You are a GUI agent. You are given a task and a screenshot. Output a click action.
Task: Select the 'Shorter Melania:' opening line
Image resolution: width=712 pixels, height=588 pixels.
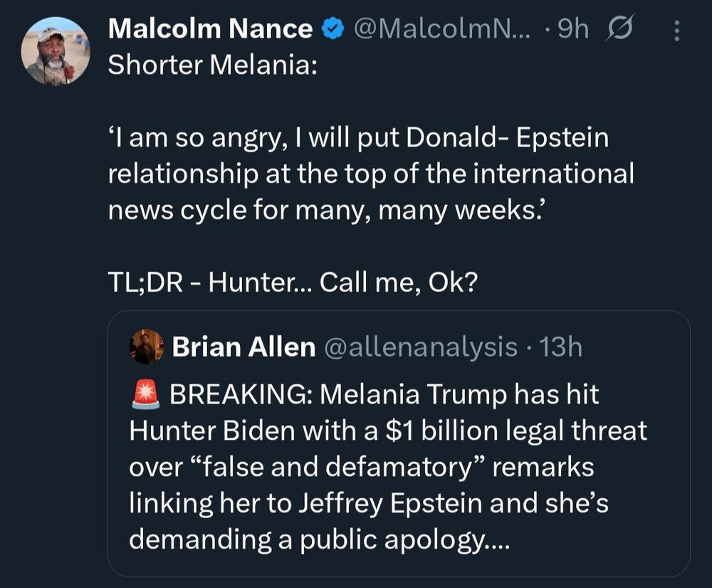click(212, 65)
